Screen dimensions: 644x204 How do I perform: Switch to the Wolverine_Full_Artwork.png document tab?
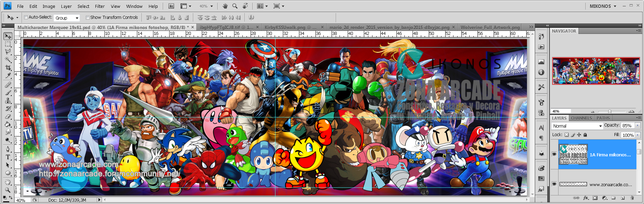point(490,27)
